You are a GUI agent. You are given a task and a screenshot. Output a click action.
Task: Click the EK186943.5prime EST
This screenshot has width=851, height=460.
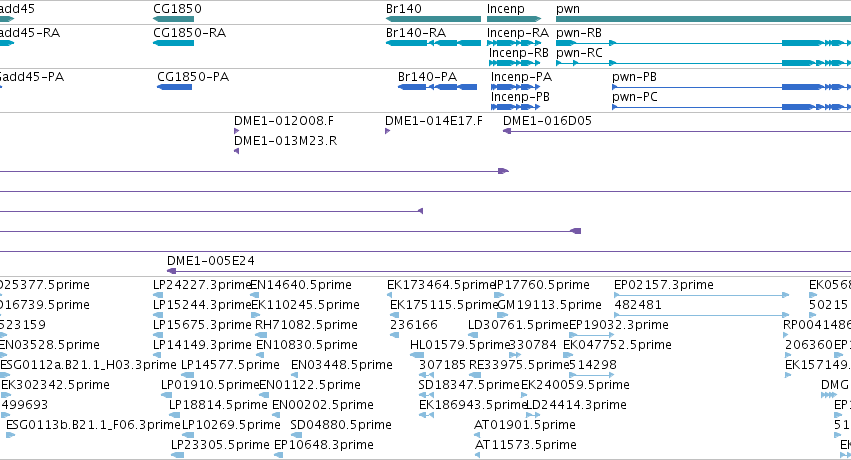click(427, 416)
